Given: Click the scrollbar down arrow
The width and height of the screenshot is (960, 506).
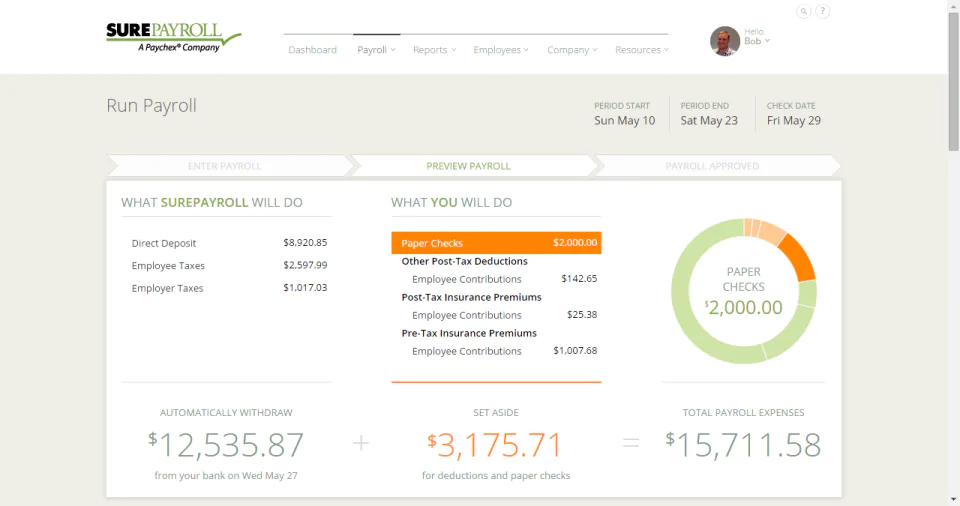Looking at the screenshot, I should click(954, 500).
